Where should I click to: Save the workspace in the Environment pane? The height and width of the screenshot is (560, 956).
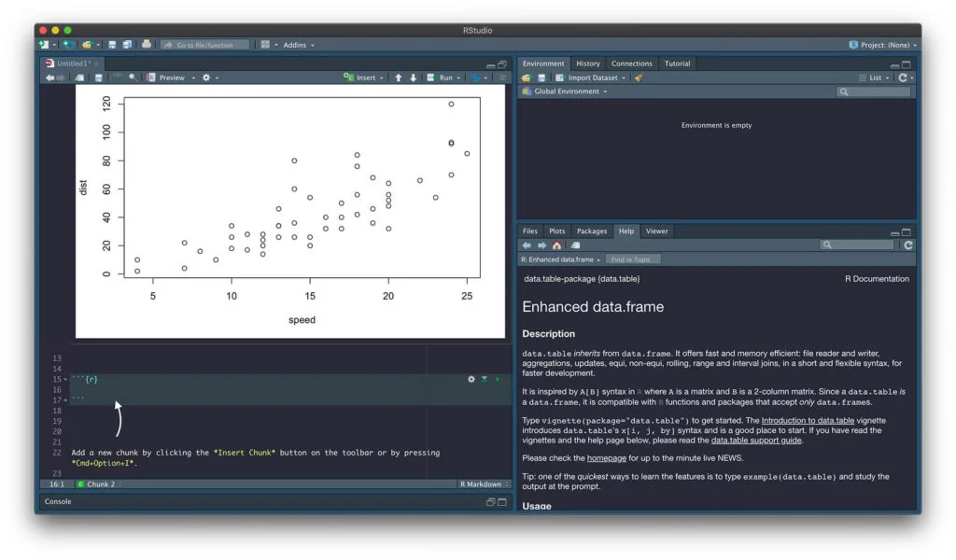click(x=541, y=78)
